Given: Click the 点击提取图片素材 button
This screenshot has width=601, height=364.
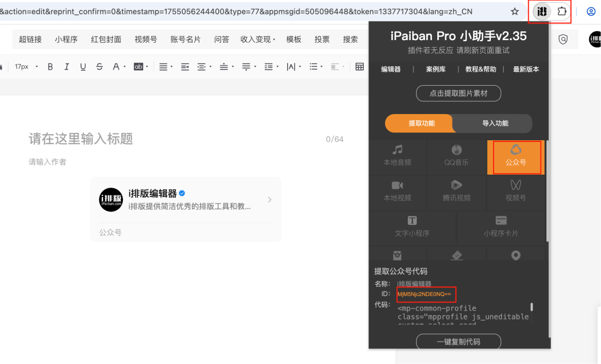Looking at the screenshot, I should coord(459,94).
